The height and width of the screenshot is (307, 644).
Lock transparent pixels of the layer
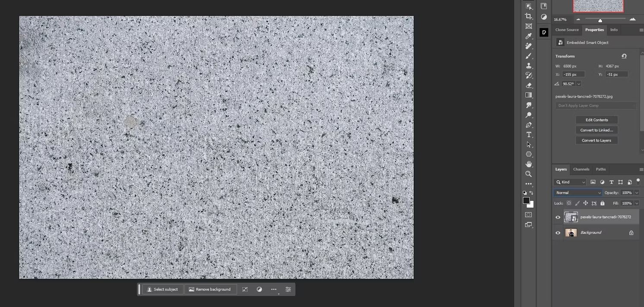[569, 203]
